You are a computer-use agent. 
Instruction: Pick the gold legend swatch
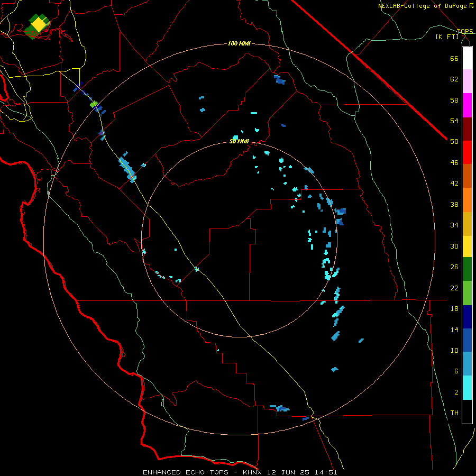[x=467, y=224]
